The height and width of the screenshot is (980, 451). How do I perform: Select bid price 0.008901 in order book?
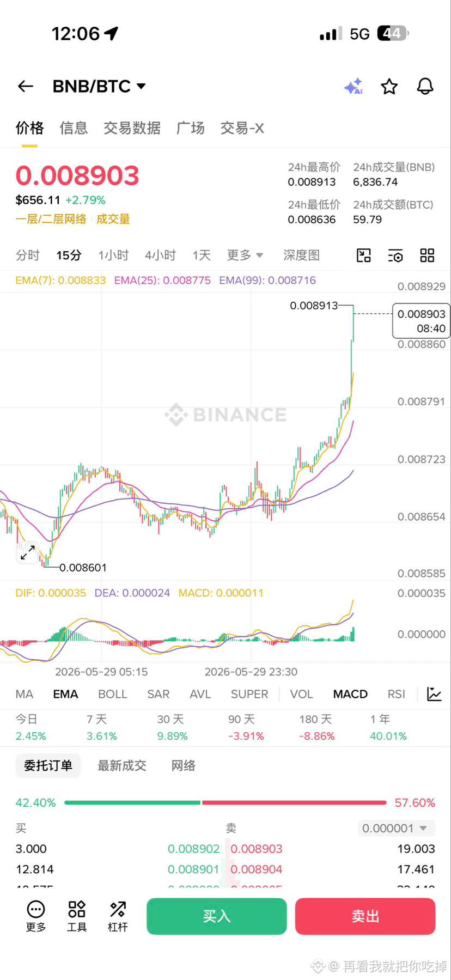[193, 869]
